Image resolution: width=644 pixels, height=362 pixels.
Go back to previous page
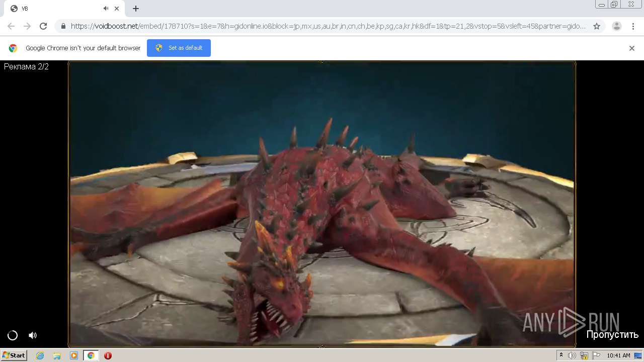tap(11, 26)
